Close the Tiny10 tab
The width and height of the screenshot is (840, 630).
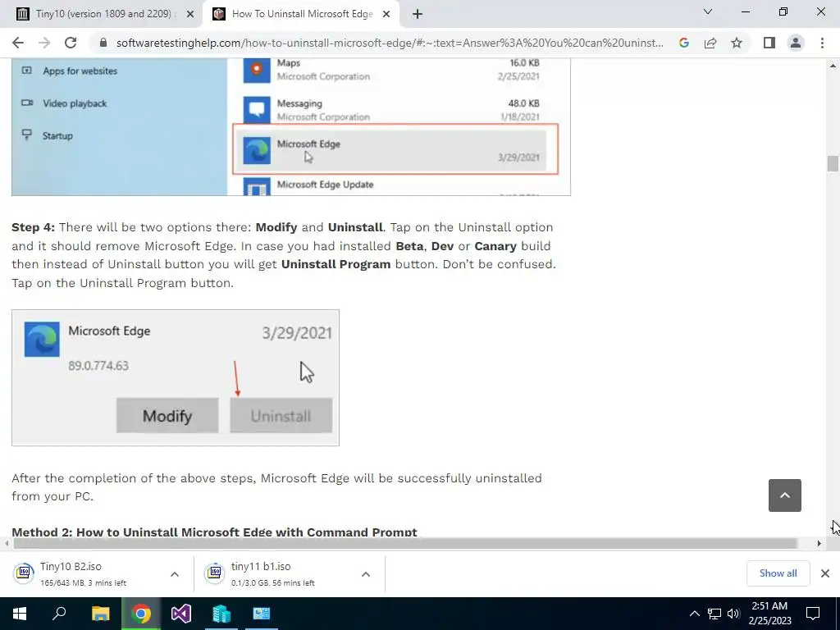point(190,15)
